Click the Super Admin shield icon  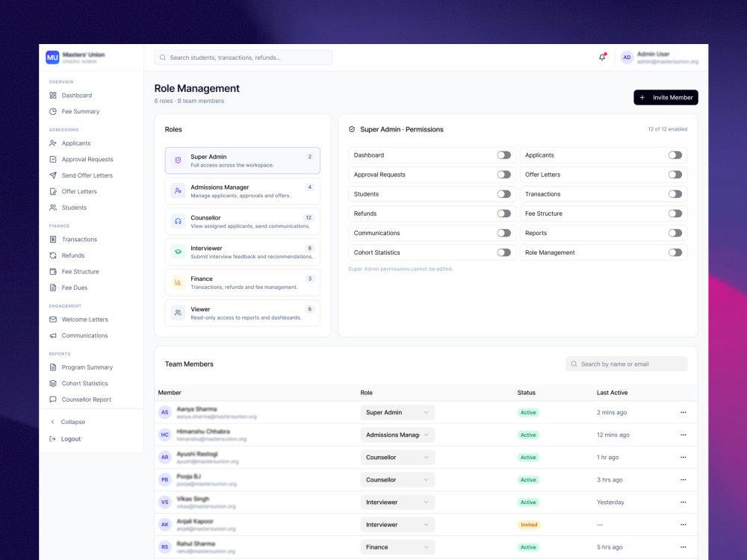coord(178,161)
